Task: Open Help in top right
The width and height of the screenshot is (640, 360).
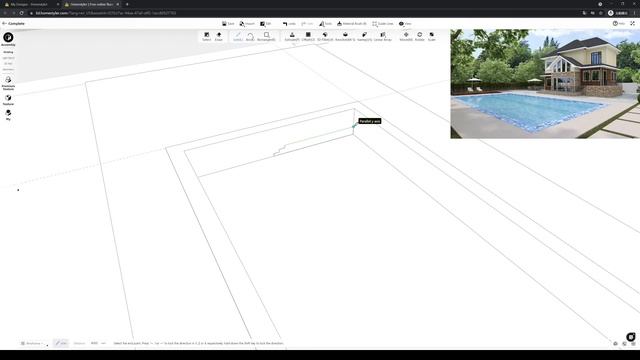Action: [618, 24]
